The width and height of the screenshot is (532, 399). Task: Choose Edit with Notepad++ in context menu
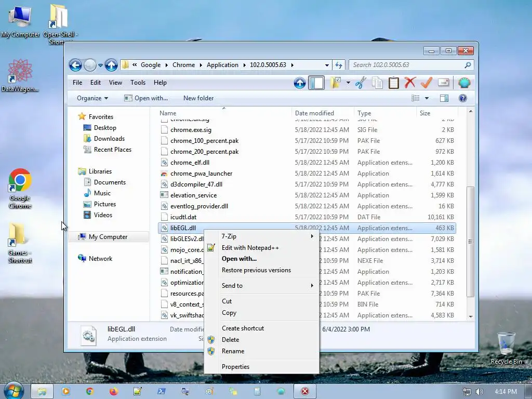(262, 248)
